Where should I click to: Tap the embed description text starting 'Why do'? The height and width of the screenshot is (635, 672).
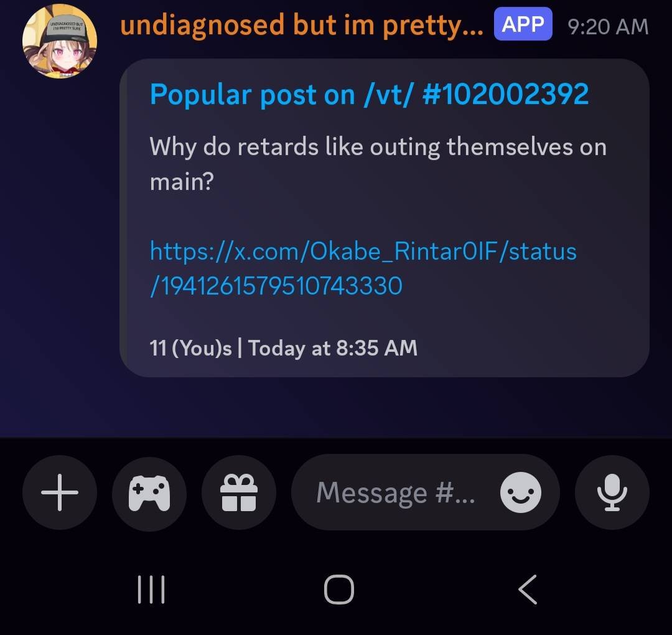(378, 164)
